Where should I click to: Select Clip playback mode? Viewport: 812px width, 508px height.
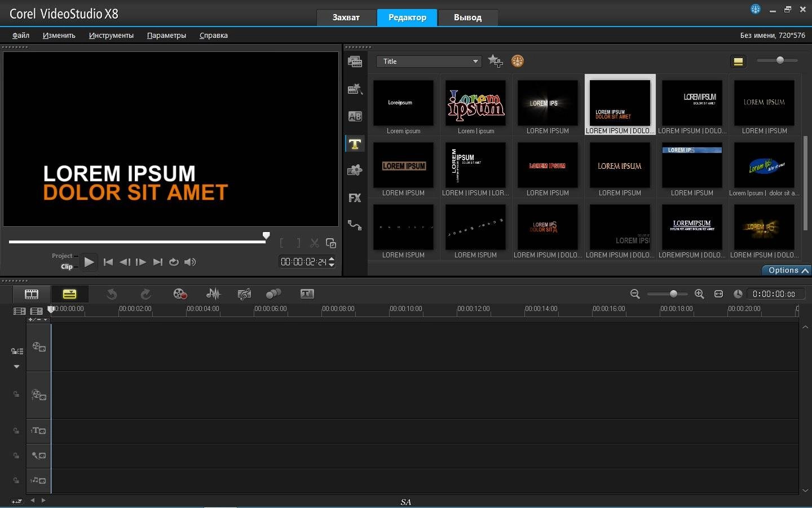pos(67,266)
